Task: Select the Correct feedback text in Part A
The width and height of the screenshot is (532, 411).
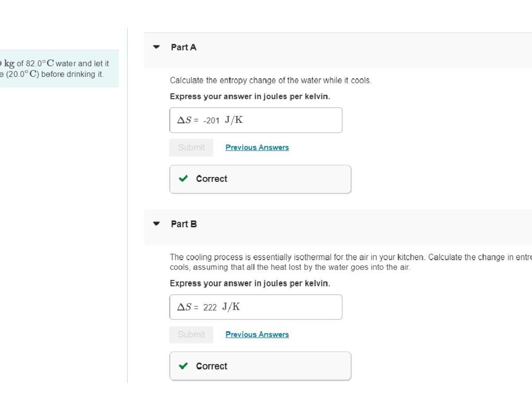Action: [211, 179]
